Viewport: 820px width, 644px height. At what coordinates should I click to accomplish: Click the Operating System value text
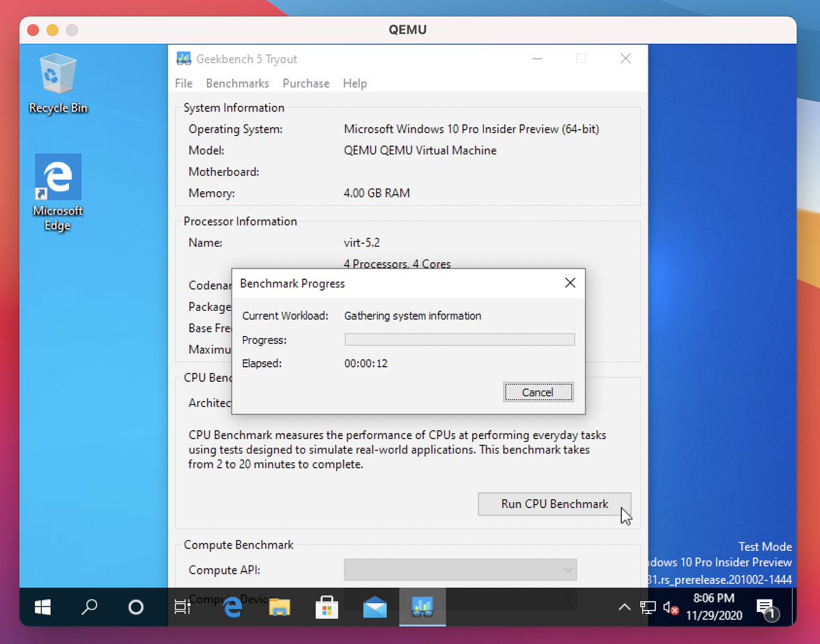[x=471, y=129]
